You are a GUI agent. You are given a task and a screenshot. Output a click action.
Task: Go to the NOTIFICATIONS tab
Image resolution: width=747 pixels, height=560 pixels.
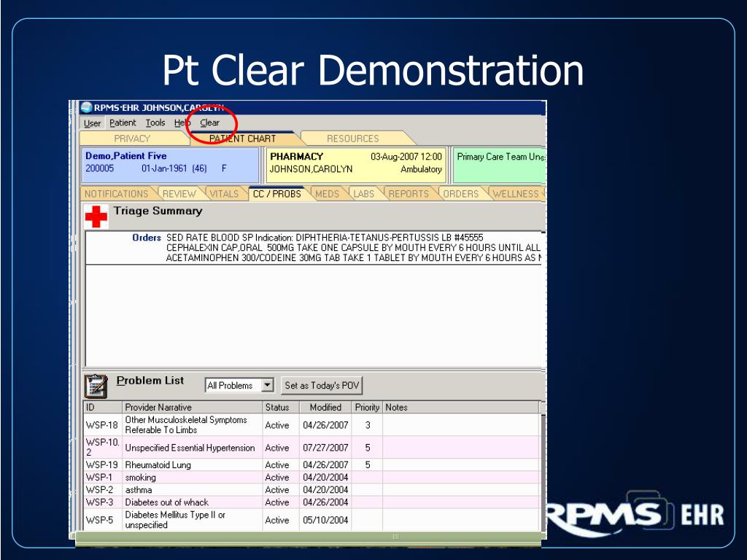click(116, 194)
